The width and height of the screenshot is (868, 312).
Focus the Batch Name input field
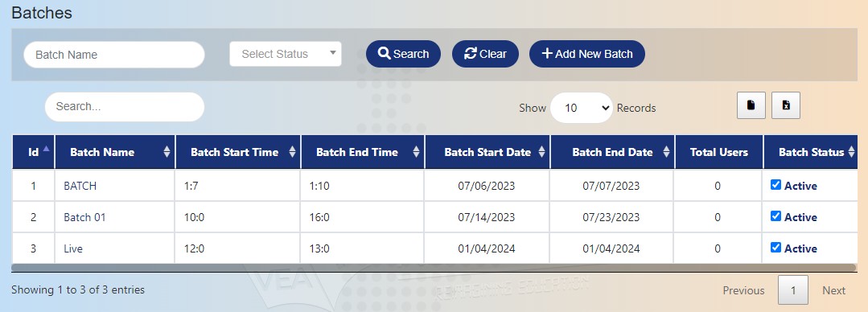114,55
